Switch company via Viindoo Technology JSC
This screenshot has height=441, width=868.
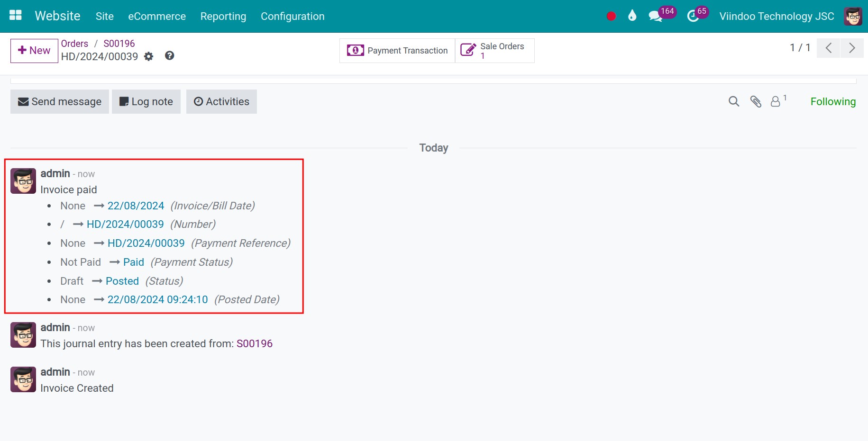pyautogui.click(x=777, y=16)
